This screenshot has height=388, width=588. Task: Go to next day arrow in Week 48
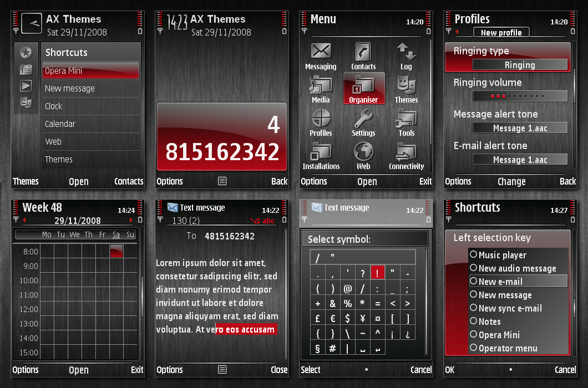(131, 220)
